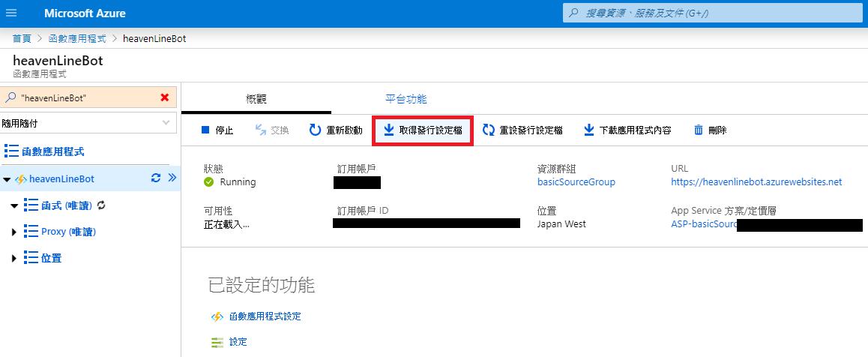Stop the function app with 停止

[x=217, y=130]
